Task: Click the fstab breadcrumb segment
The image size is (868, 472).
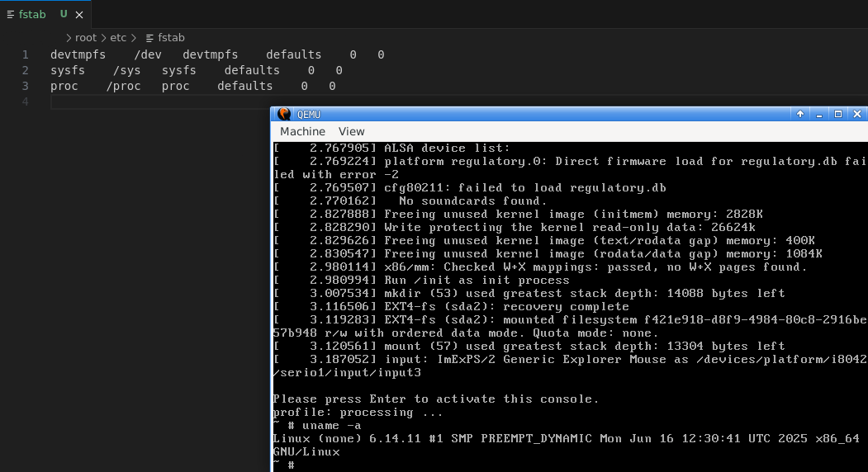Action: [x=171, y=38]
